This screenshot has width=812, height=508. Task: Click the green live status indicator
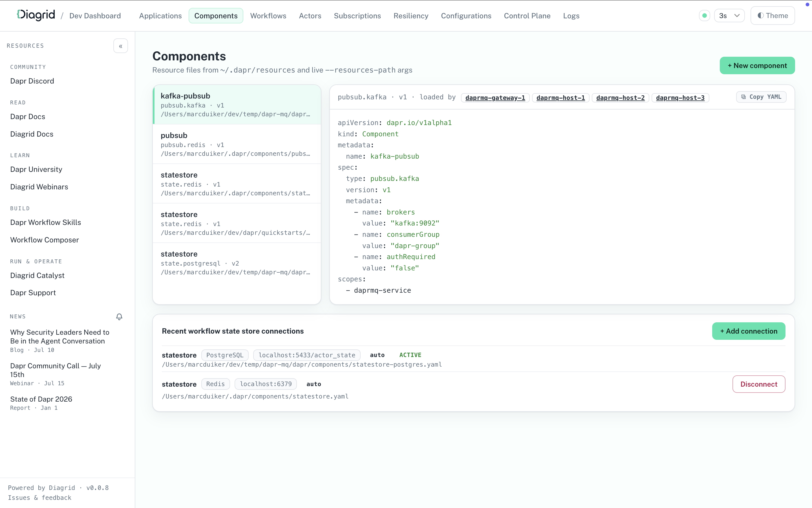tap(704, 16)
